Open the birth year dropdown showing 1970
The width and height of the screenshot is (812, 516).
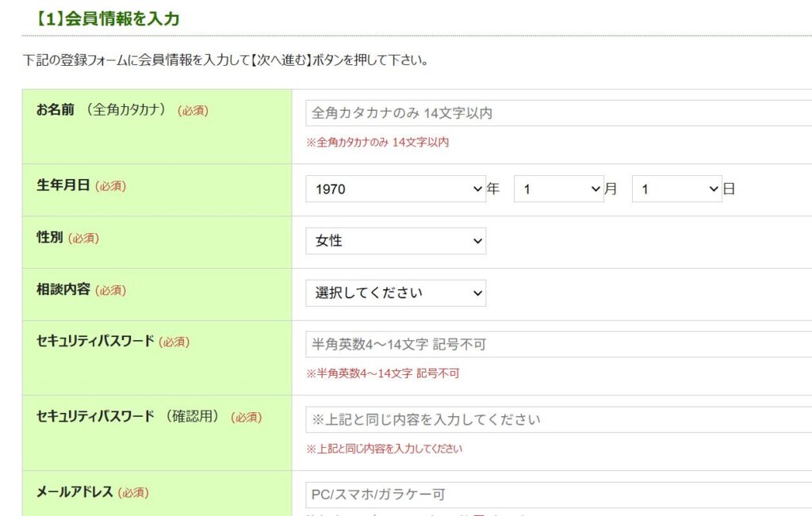(x=395, y=189)
